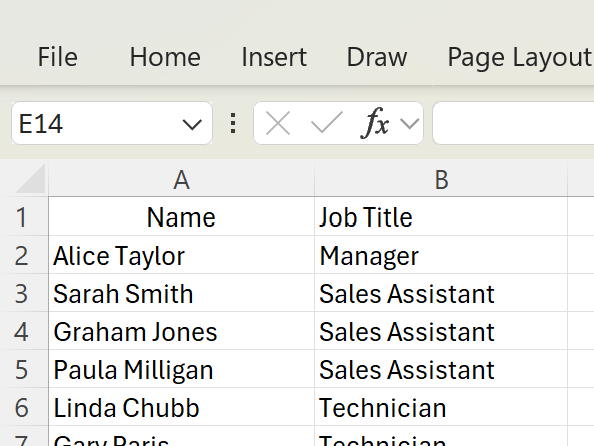The image size is (594, 446).
Task: Open the Page Layout ribbon tab
Action: tap(520, 57)
